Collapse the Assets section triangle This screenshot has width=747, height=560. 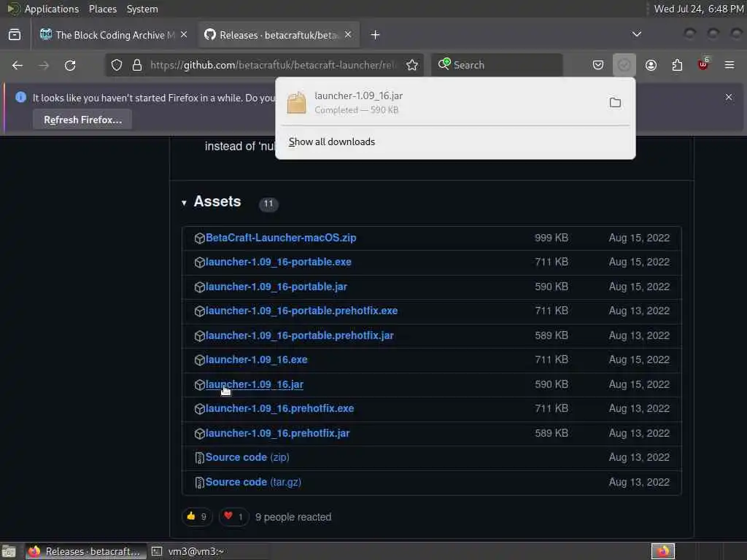tap(184, 203)
